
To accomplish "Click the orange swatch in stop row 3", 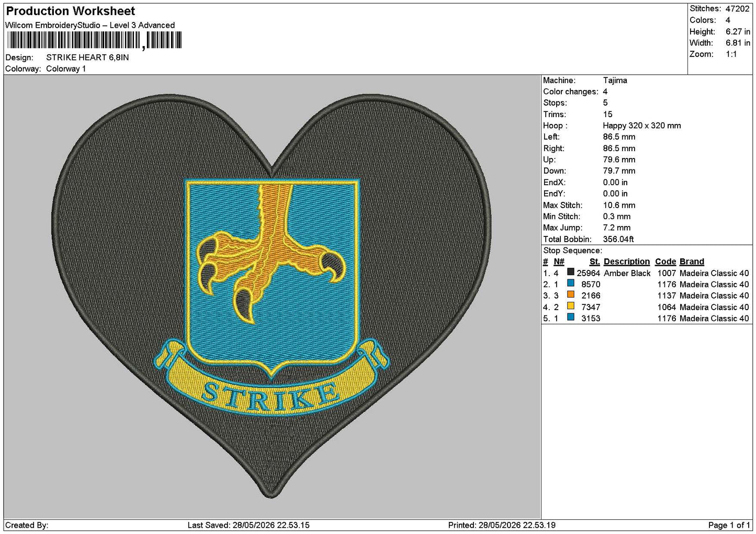I will tap(571, 294).
